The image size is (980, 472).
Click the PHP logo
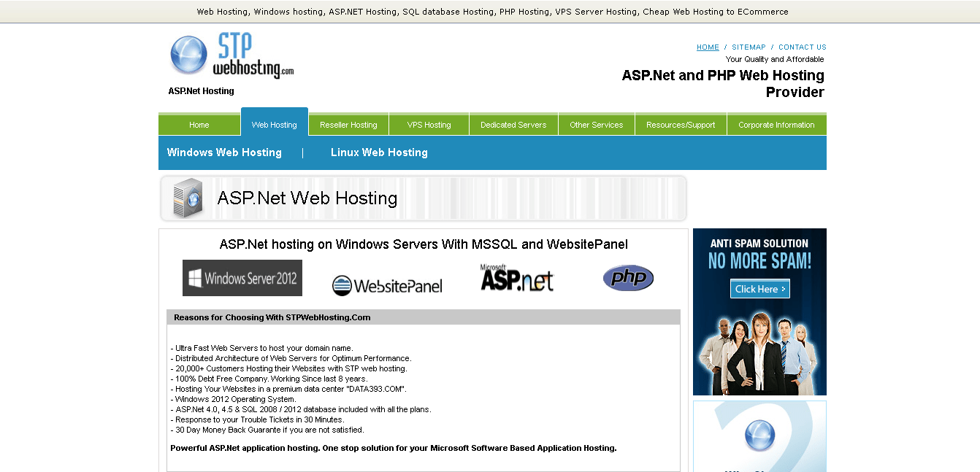coord(628,278)
